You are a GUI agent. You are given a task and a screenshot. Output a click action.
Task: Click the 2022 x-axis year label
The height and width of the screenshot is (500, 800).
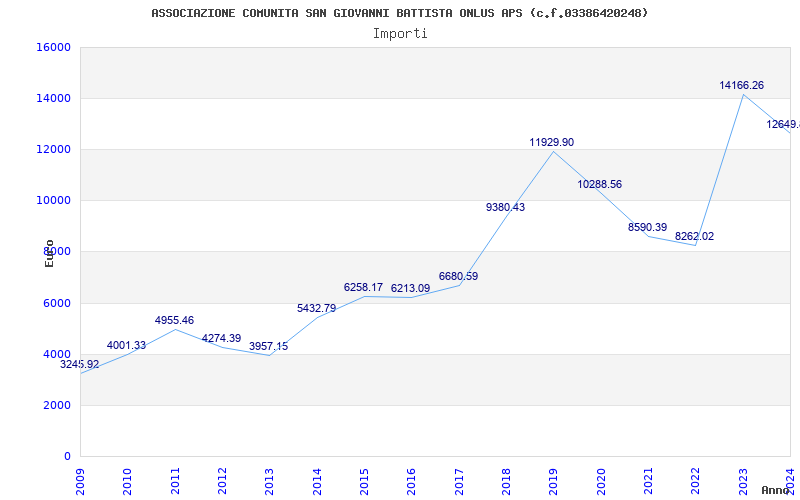[696, 482]
